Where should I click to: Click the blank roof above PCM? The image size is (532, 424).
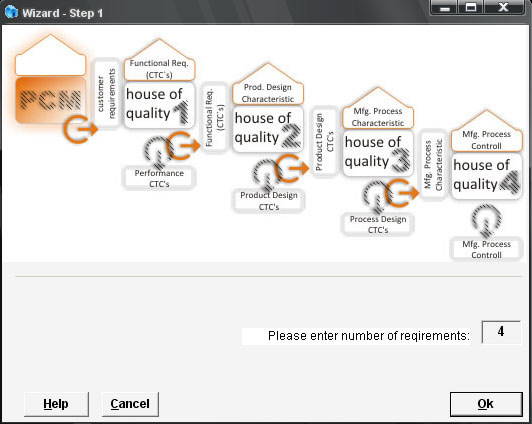point(51,55)
